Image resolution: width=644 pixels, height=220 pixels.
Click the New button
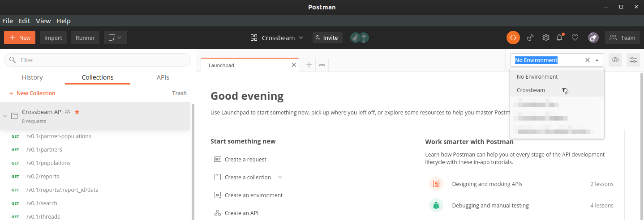[x=20, y=38]
